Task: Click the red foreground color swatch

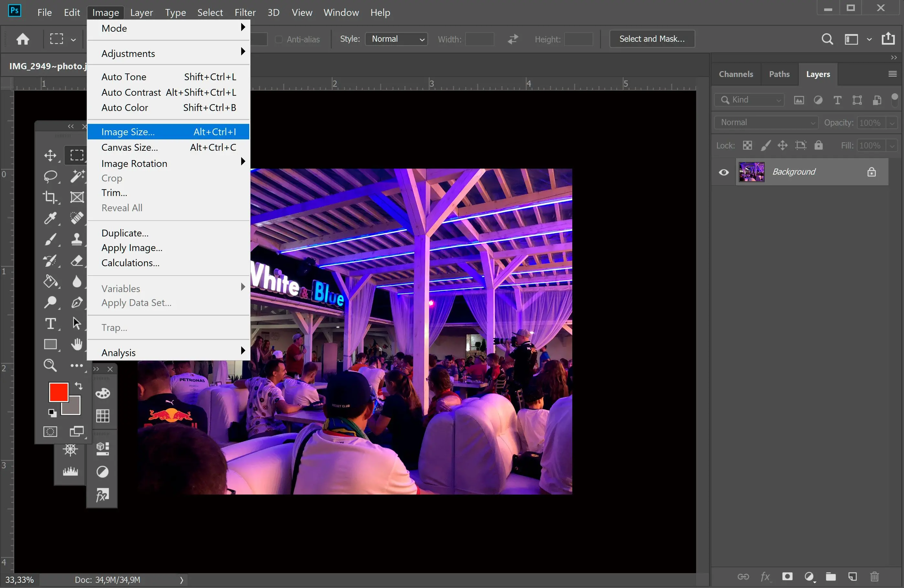Action: (57, 392)
